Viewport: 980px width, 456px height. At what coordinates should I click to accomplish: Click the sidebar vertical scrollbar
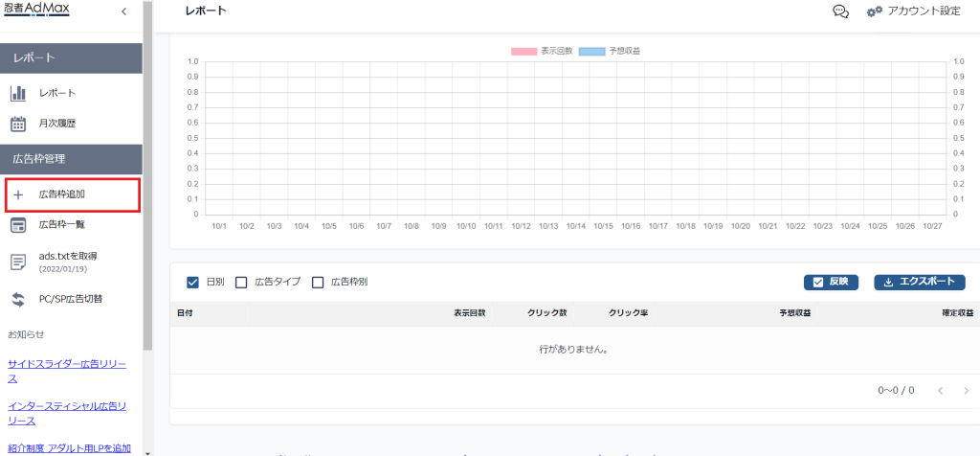point(147,175)
